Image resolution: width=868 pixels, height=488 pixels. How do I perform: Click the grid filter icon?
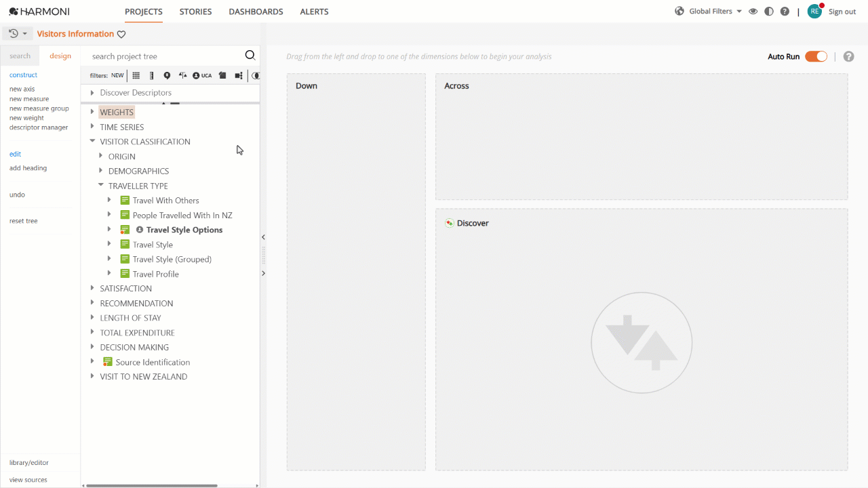[x=136, y=76]
